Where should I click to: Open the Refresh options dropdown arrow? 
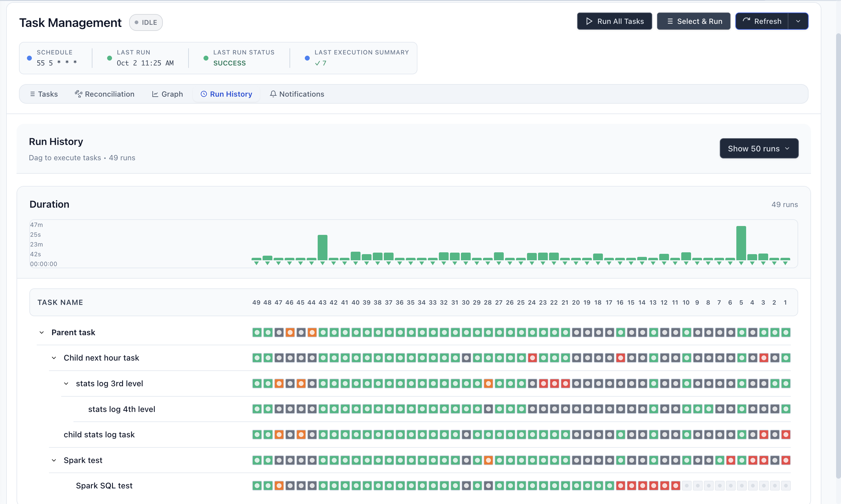[x=798, y=21]
